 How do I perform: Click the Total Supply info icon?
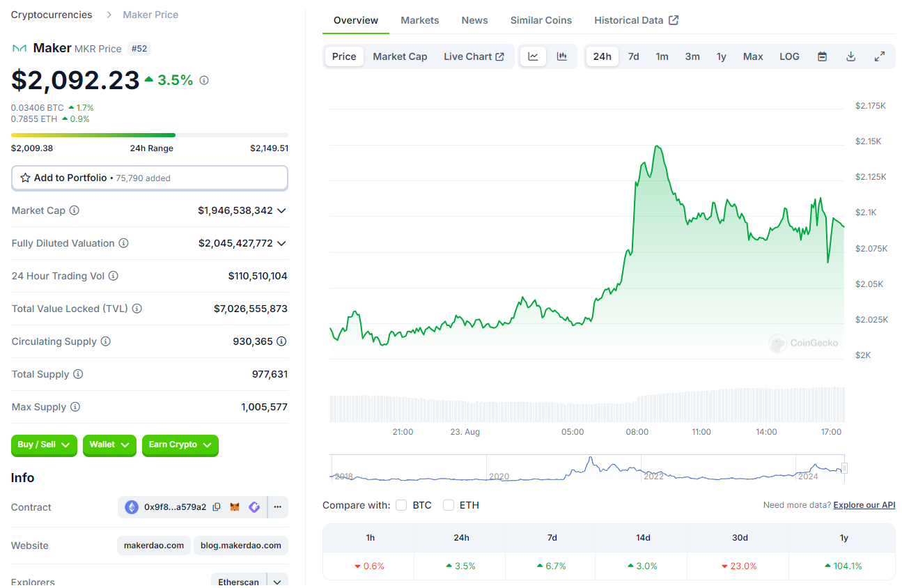pos(78,374)
